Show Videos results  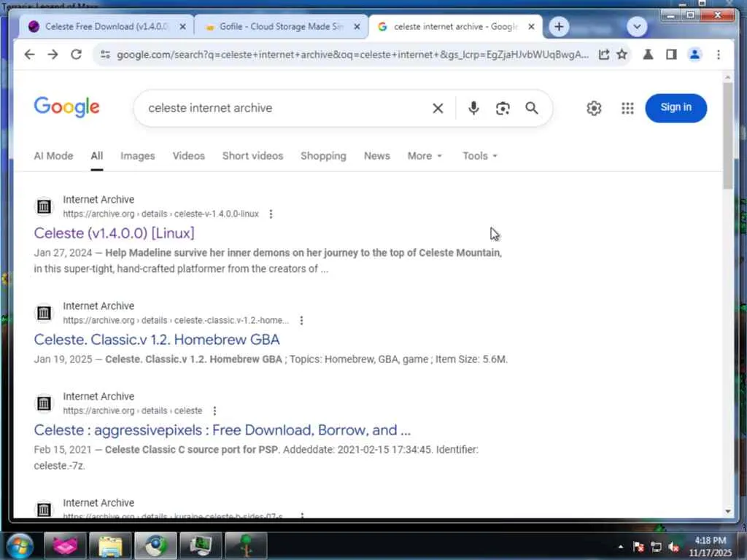pyautogui.click(x=189, y=156)
